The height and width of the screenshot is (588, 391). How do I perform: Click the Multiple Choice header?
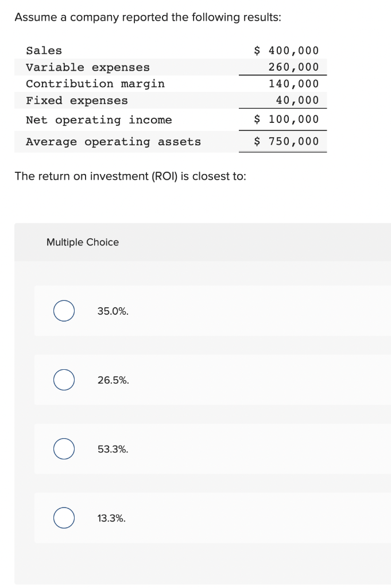pyautogui.click(x=83, y=242)
